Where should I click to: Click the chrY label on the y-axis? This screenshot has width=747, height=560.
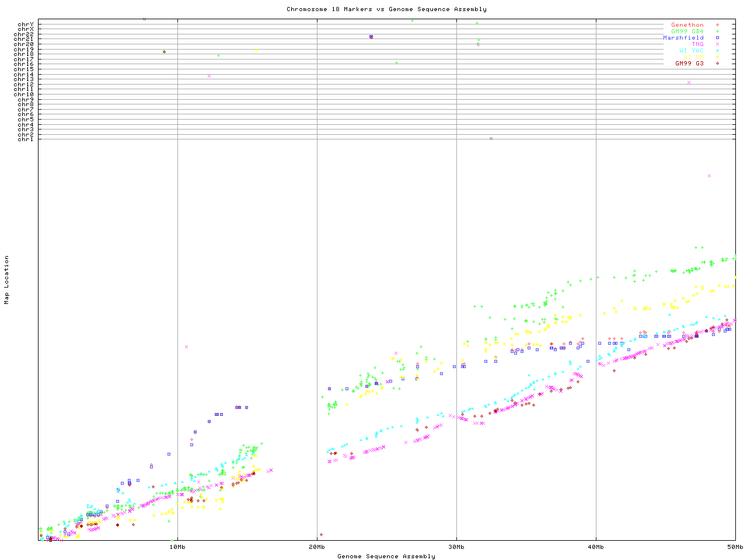pos(26,24)
